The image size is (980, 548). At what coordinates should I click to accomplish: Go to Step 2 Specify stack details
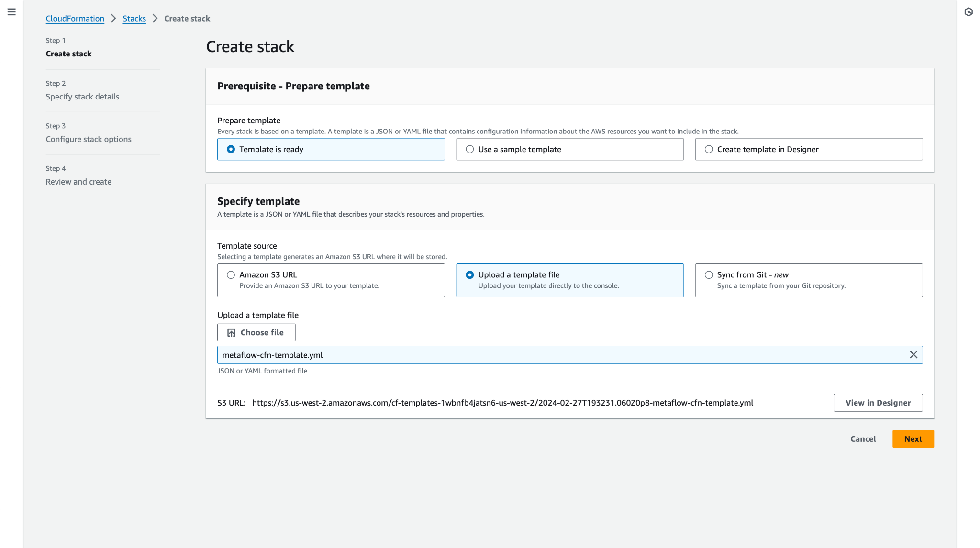[x=82, y=96]
